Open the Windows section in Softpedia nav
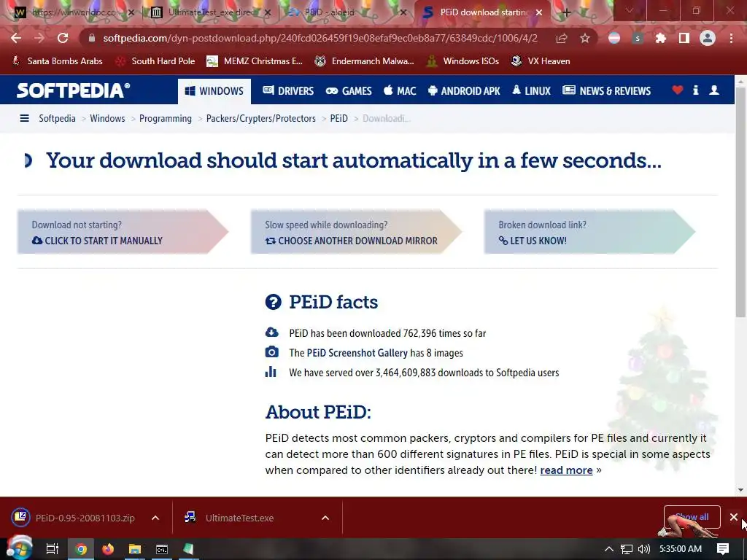Viewport: 747px width, 560px height. (x=214, y=91)
